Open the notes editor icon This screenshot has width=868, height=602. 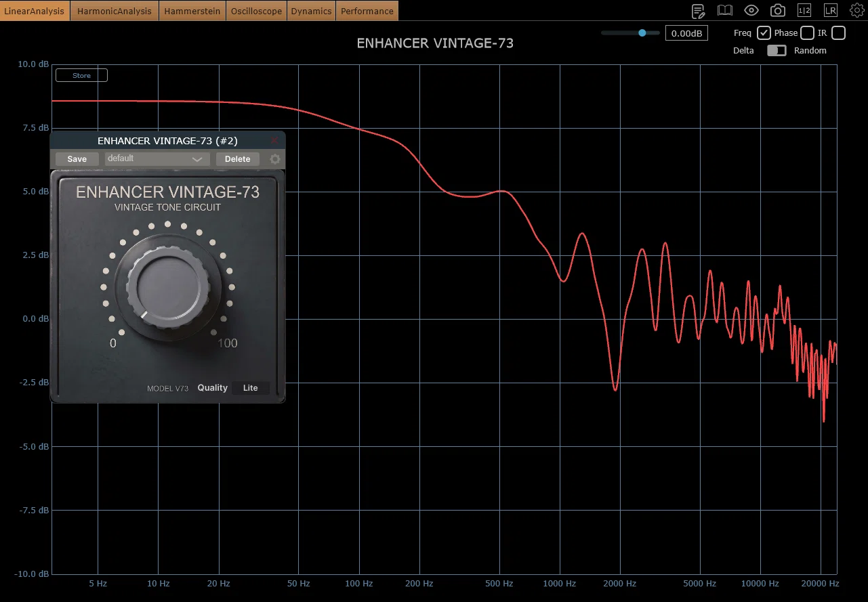coord(698,11)
